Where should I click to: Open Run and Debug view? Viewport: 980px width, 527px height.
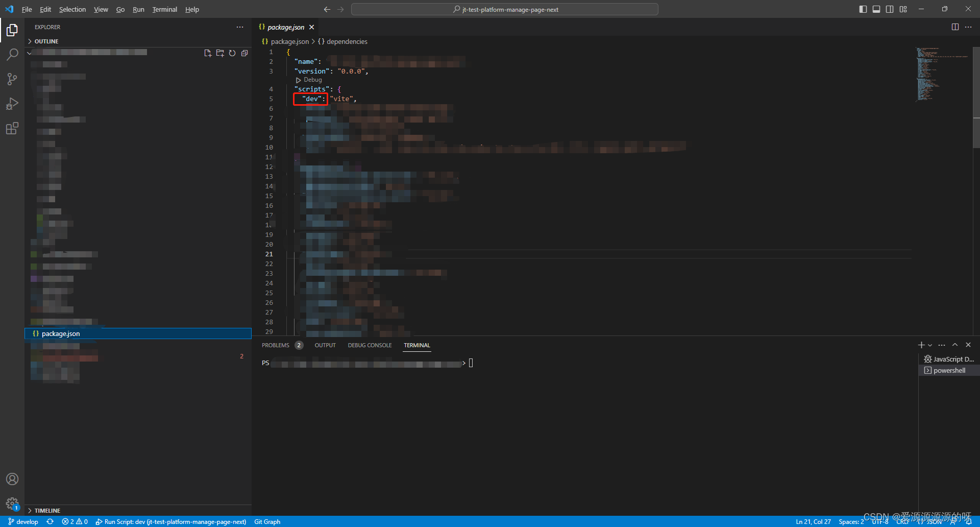(12, 104)
